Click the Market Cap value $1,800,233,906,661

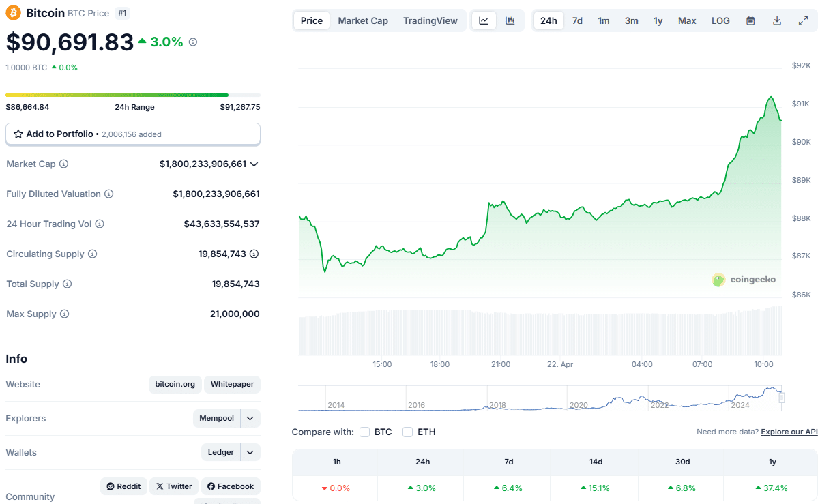203,164
